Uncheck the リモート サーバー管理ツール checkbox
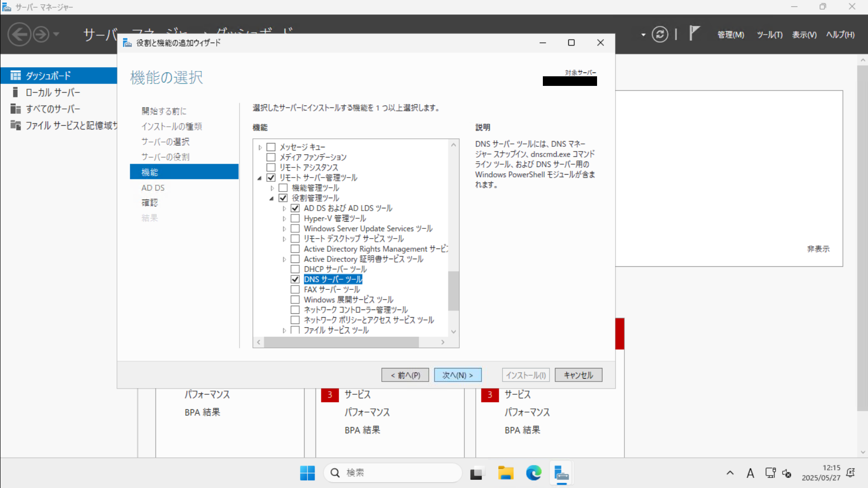This screenshot has height=488, width=868. click(271, 178)
